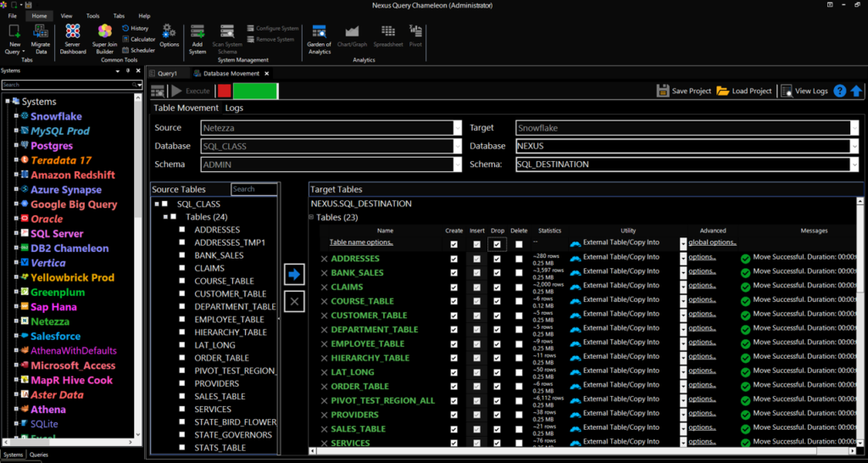This screenshot has height=463, width=868.
Task: Open the File menu
Action: 12,16
